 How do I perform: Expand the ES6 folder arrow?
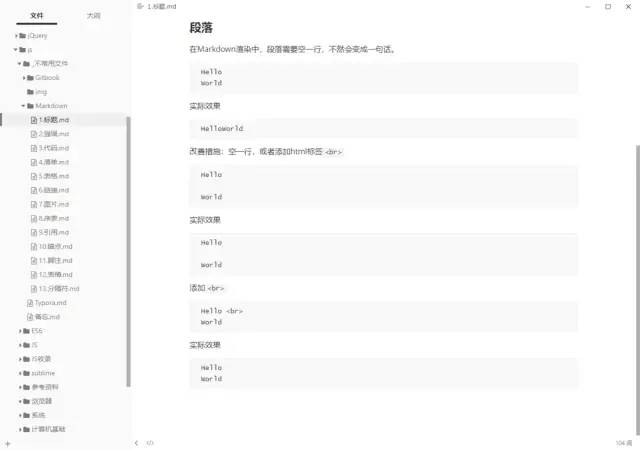(x=20, y=331)
